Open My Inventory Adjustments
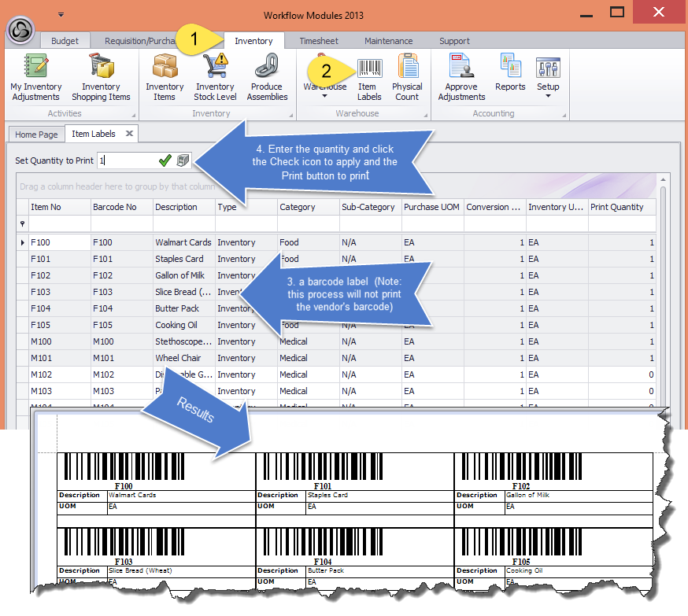Screen dimensions: 688x616 coord(35,77)
